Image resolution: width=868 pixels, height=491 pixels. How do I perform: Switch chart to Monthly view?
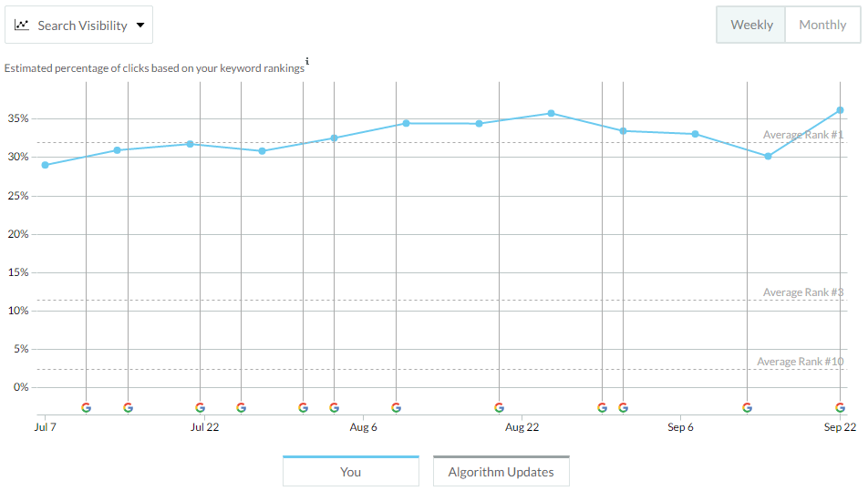[x=822, y=25]
